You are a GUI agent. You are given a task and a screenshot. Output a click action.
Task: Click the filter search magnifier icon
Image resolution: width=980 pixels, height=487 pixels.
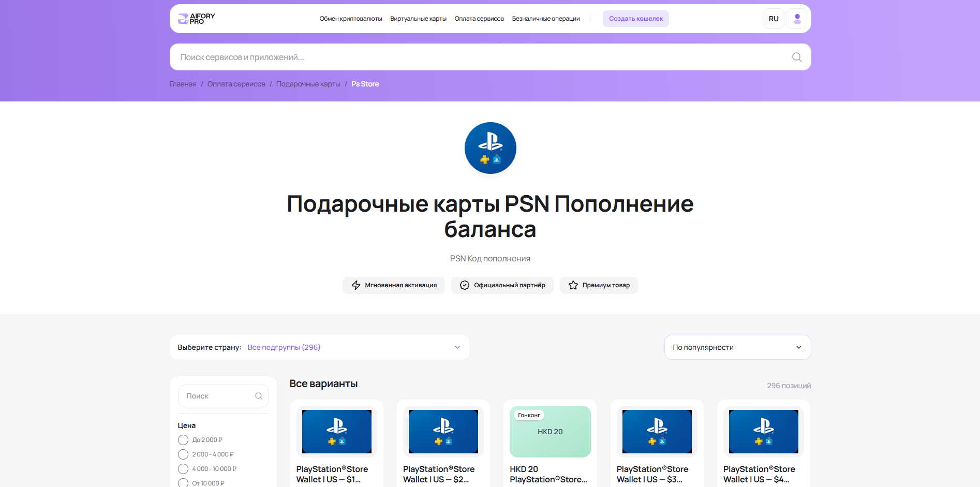coord(259,396)
